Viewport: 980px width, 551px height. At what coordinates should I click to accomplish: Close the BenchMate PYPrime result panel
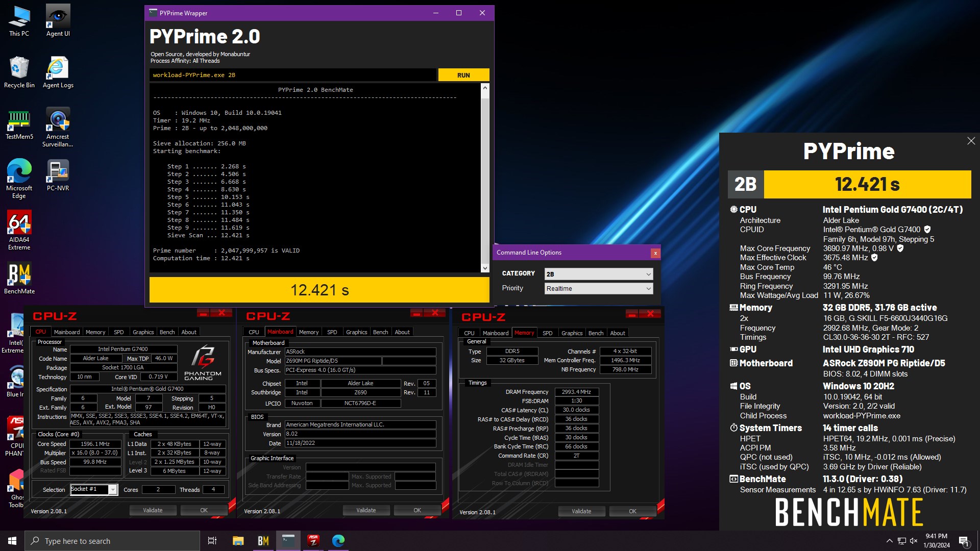click(971, 141)
